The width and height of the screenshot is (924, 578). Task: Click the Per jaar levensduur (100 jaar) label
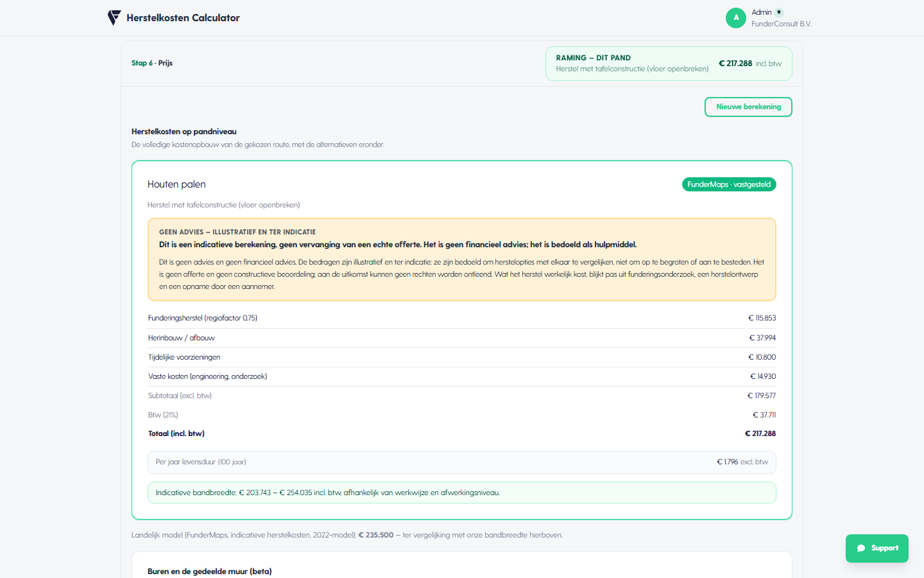click(201, 462)
